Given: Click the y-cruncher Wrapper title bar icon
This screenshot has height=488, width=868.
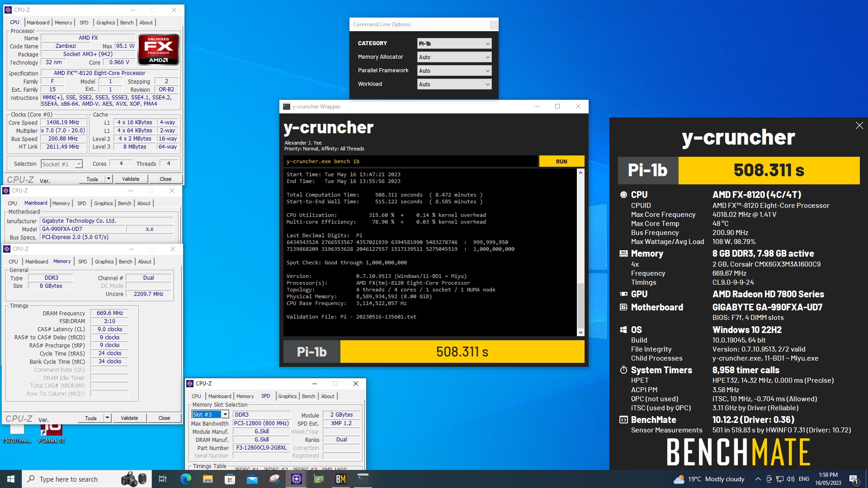Looking at the screenshot, I should coord(286,107).
